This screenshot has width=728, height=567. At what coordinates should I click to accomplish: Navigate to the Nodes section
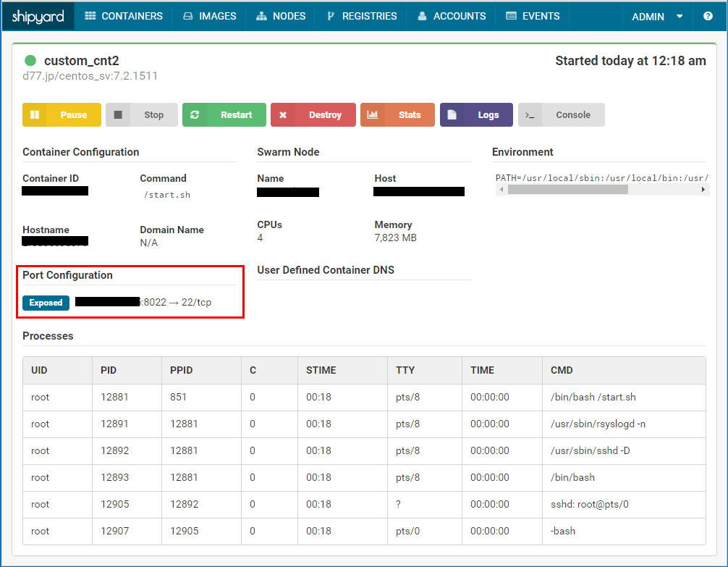pyautogui.click(x=281, y=16)
